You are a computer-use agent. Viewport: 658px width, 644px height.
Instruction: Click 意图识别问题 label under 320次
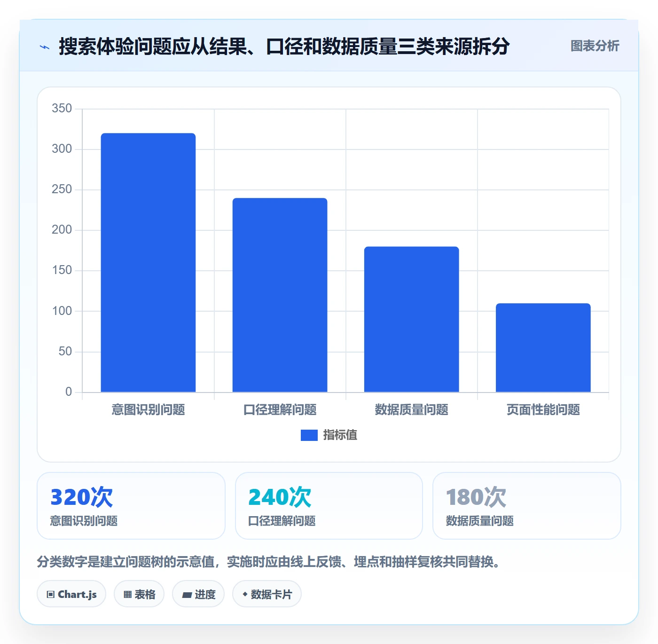[x=84, y=521]
